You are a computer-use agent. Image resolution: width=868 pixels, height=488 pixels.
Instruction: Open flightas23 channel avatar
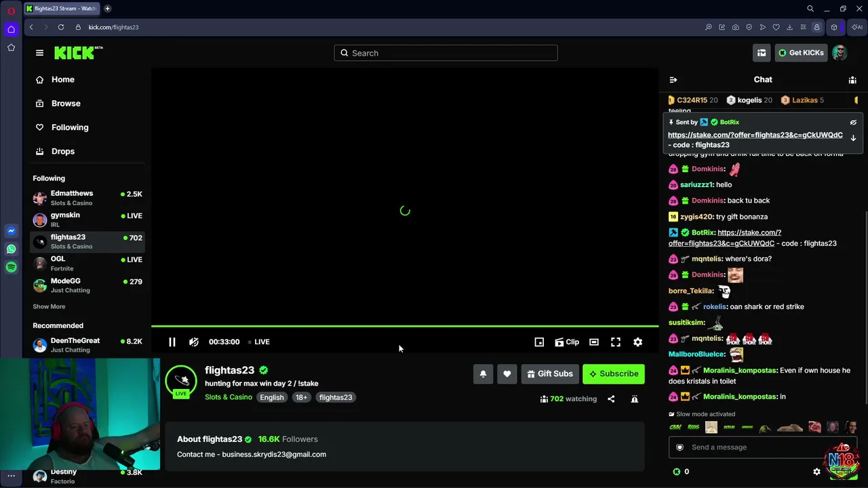[x=181, y=381]
